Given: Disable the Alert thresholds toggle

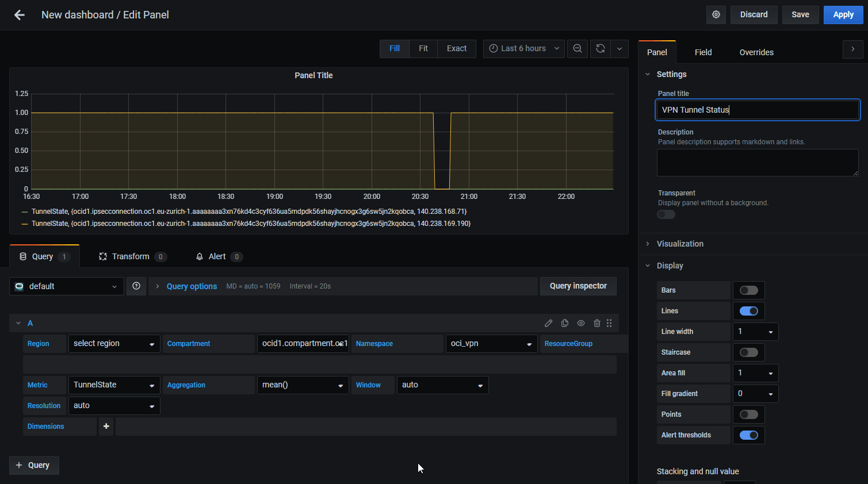Looking at the screenshot, I should pyautogui.click(x=748, y=435).
